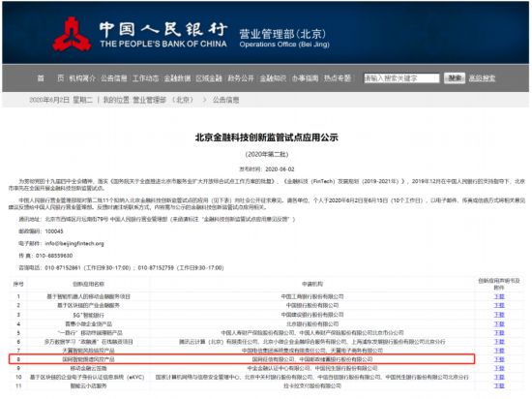
Task: Download the attachment for row 4
Action: pyautogui.click(x=499, y=324)
